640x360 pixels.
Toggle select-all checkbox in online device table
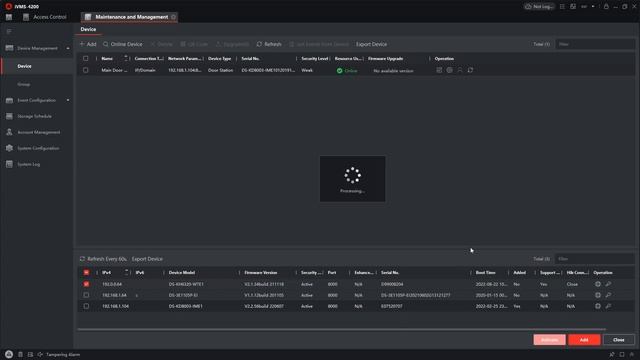tap(86, 272)
